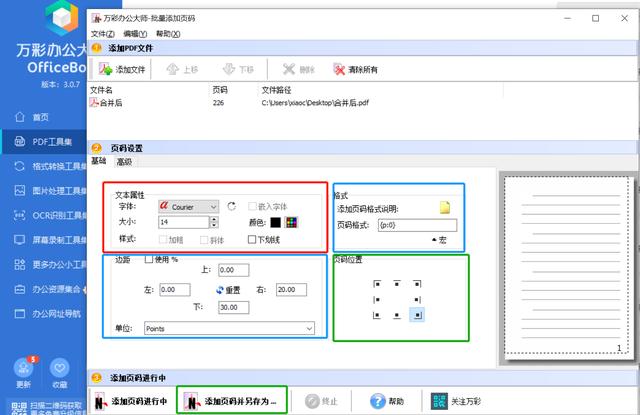Click the 重置 reset margins button
640x415 pixels.
tap(228, 290)
